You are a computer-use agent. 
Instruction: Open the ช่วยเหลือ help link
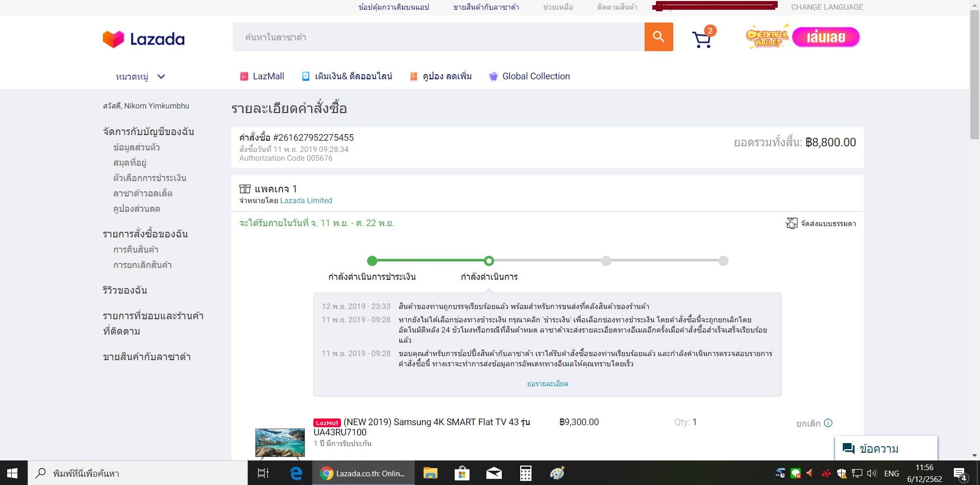coord(558,7)
